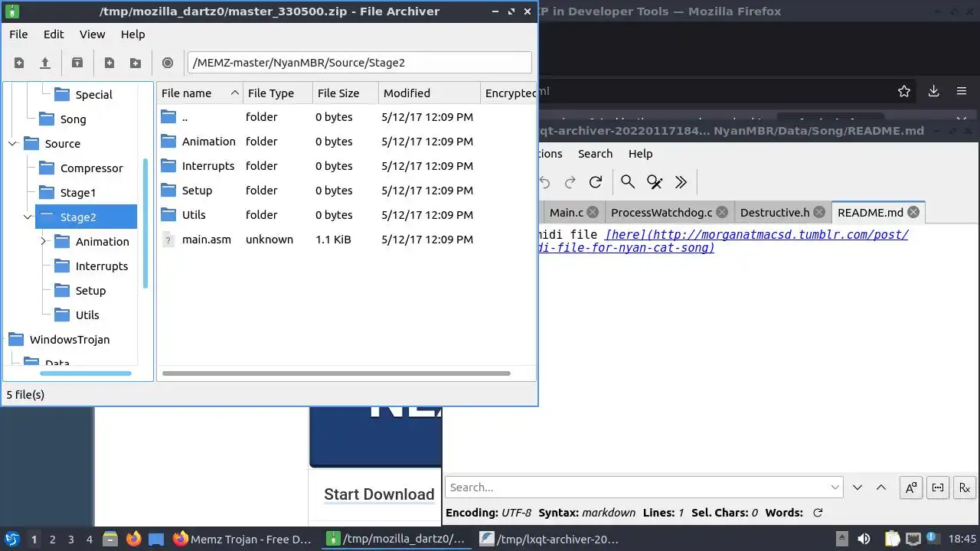Screen dimensions: 980x551
Task: Click the magnifier find icon in the editor
Action: pyautogui.click(x=628, y=182)
